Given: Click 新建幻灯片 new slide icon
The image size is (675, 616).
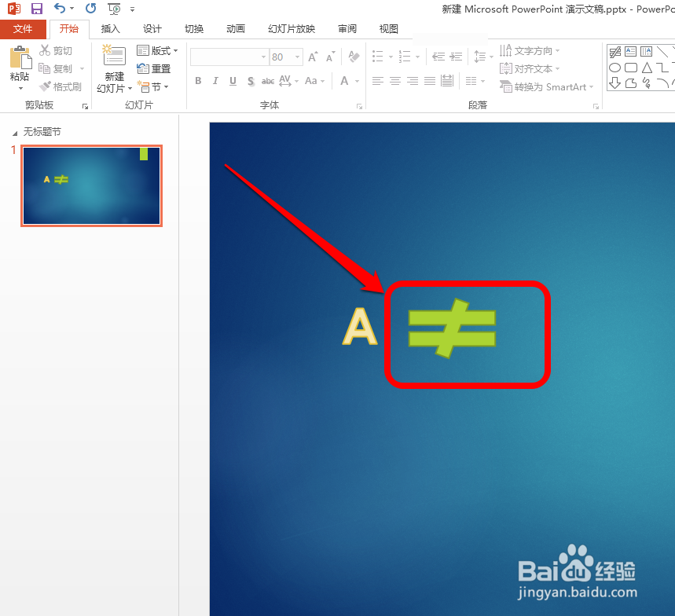Looking at the screenshot, I should pyautogui.click(x=114, y=56).
